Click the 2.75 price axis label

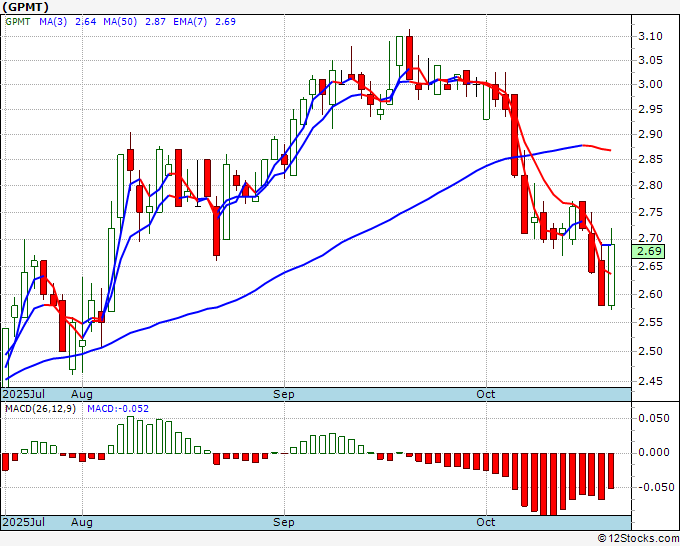click(x=651, y=213)
